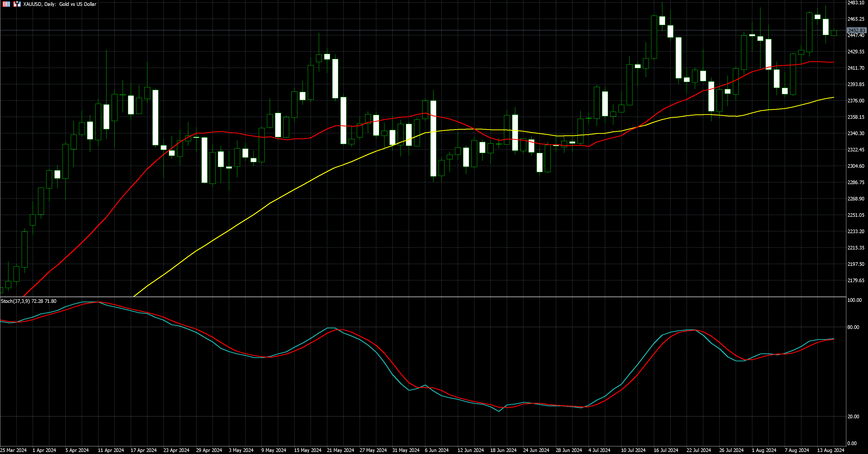The height and width of the screenshot is (454, 868).
Task: Click the 21 May 2024 date label
Action: pyautogui.click(x=340, y=450)
